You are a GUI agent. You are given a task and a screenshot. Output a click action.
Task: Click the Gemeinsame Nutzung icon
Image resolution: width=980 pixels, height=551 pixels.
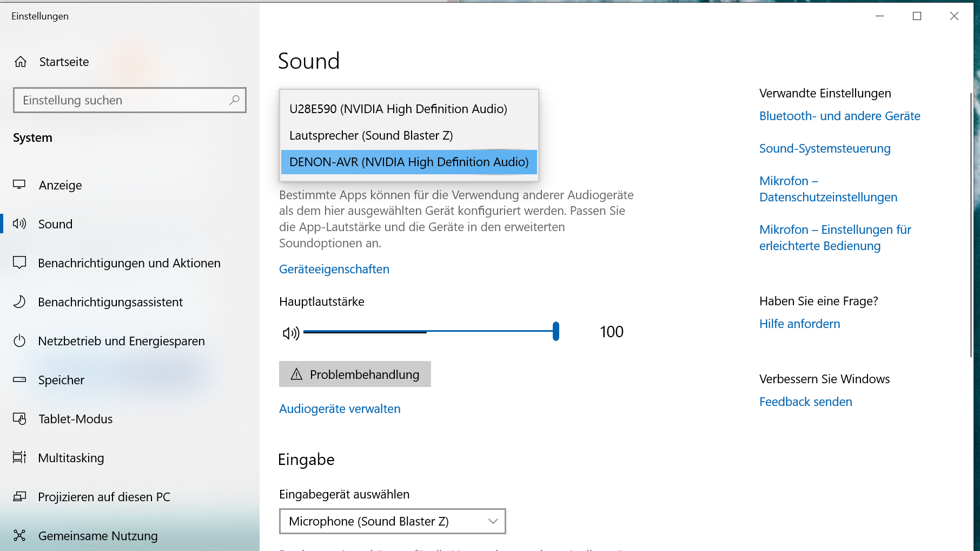[x=19, y=535]
